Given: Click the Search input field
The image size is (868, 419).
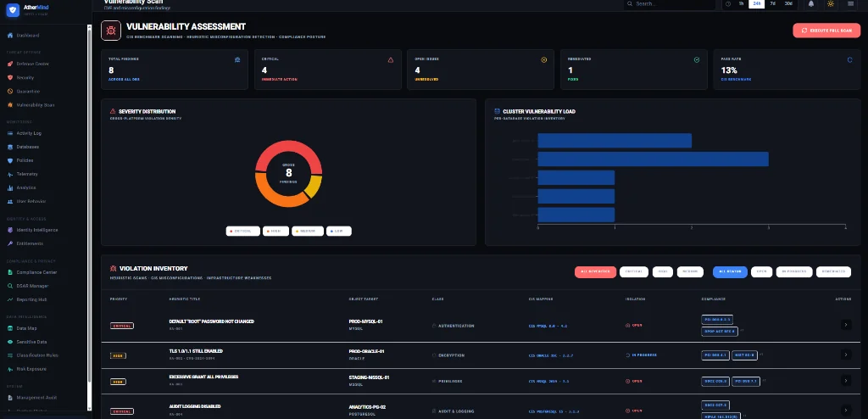Looking at the screenshot, I should [670, 4].
